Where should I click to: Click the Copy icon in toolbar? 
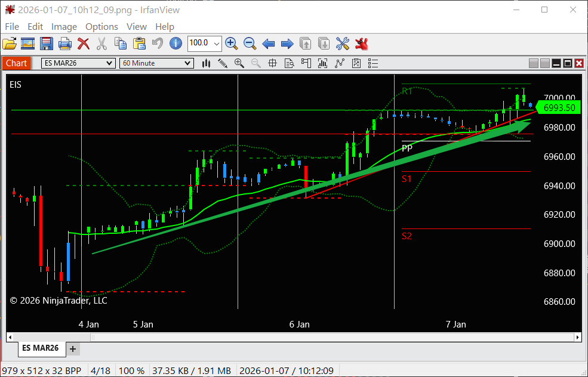(121, 44)
